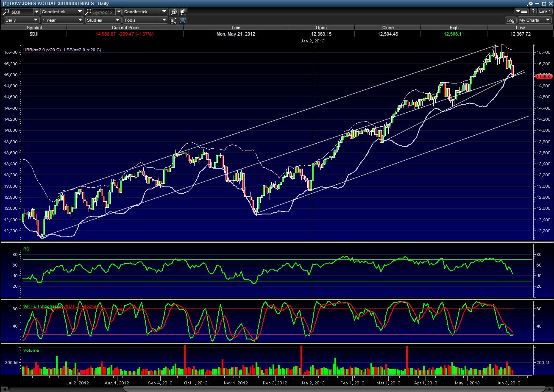Screen dimensions: 554x392
Task: Click the zoom-in magnifier icon
Action: pyautogui.click(x=174, y=12)
